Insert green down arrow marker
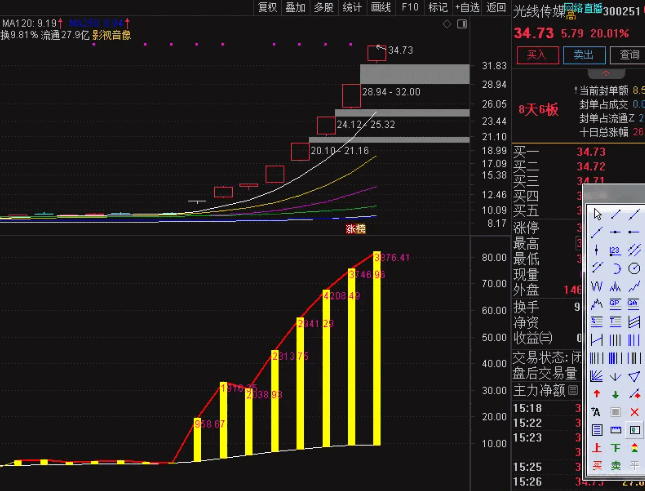Image resolution: width=645 pixels, height=491 pixels. point(615,394)
